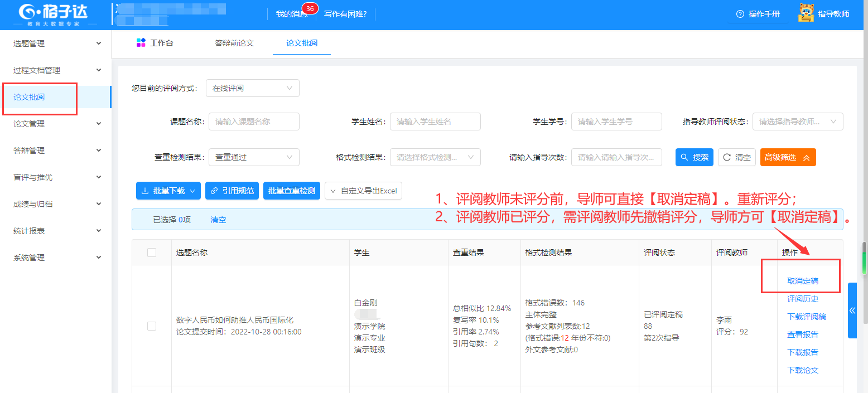
Task: Expand the blue side panel arrow
Action: pyautogui.click(x=852, y=310)
